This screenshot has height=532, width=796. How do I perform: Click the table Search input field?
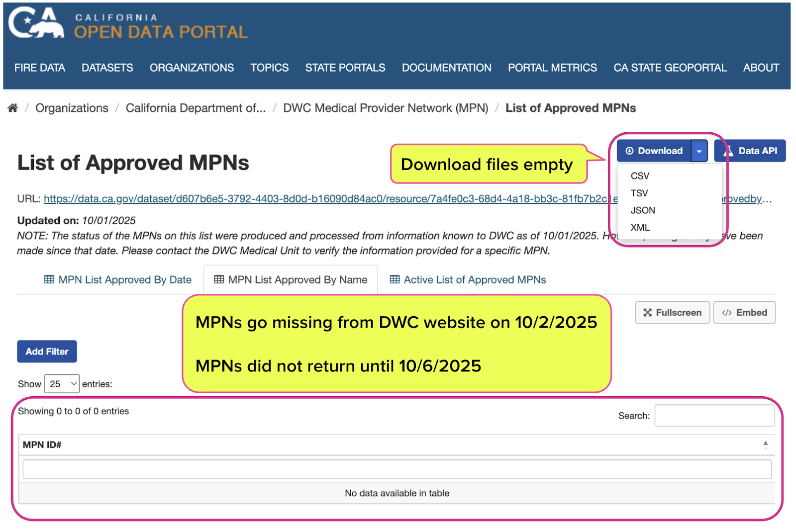[714, 416]
